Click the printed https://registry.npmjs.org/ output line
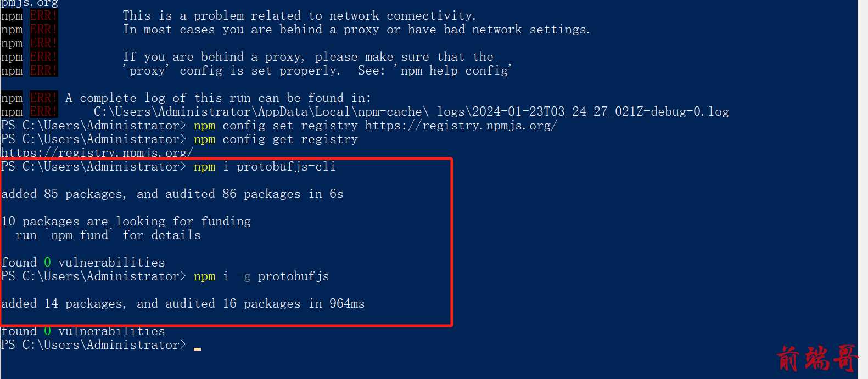Viewport: 868px width, 379px height. pyautogui.click(x=97, y=153)
